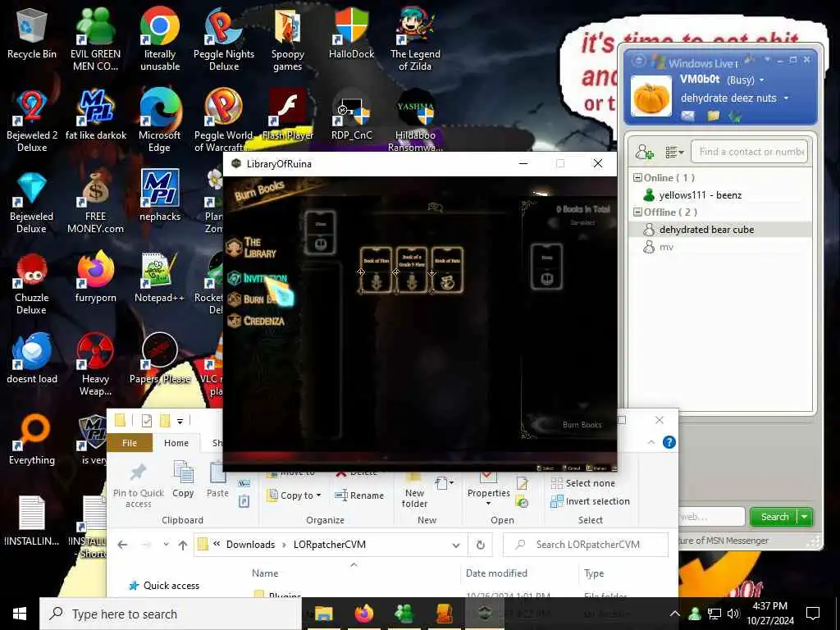Open the Spoopy games folder
This screenshot has height=630, width=840.
tap(288, 39)
